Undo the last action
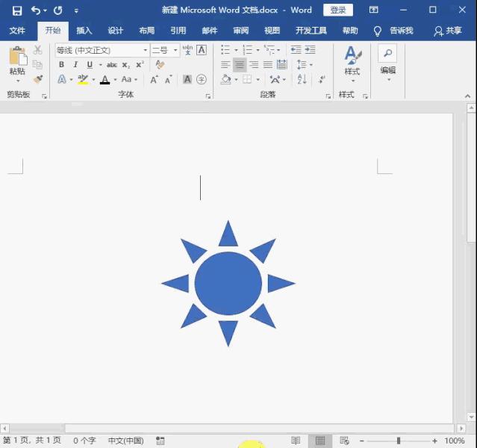 coord(36,10)
